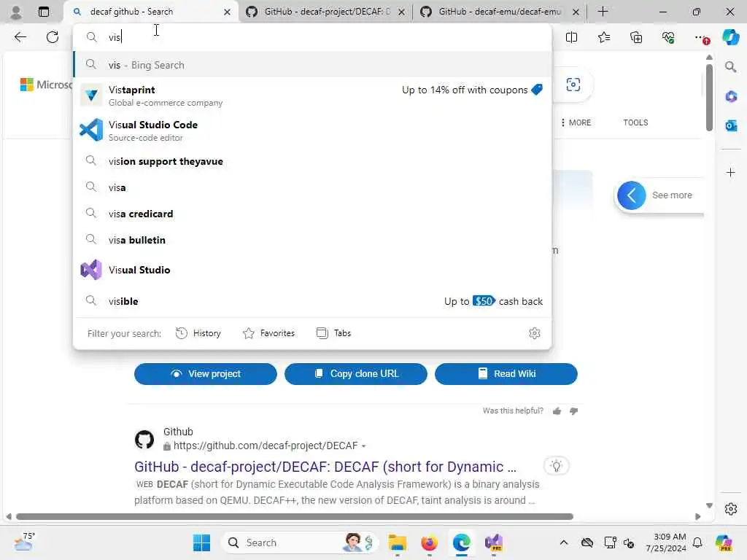The height and width of the screenshot is (560, 747).
Task: Open the notifications bell icon
Action: 697,542
